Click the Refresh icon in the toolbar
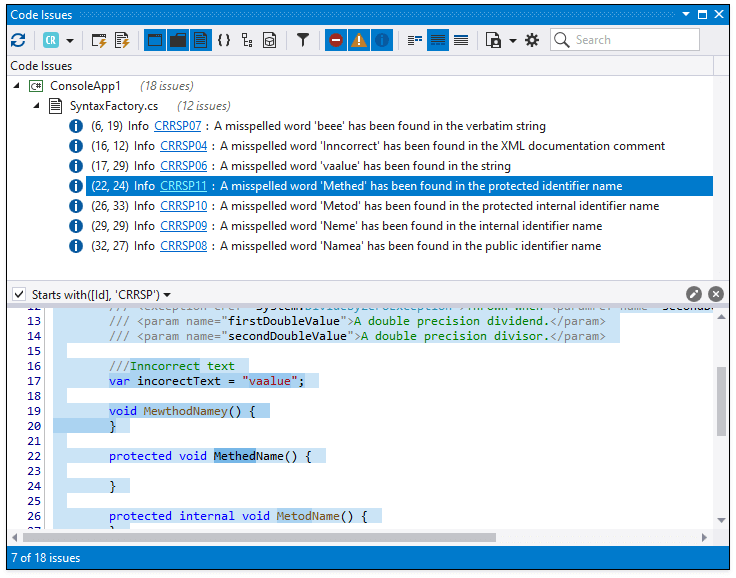 coord(18,40)
